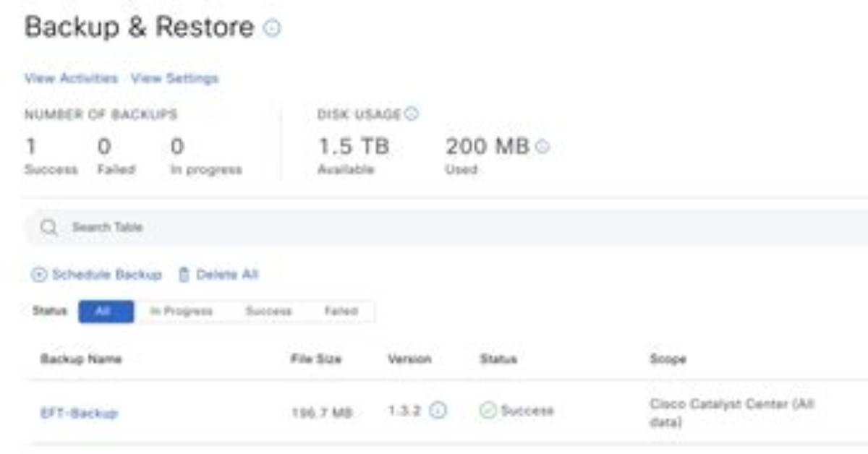Click the info icon next to Disk Usage

[x=412, y=113]
